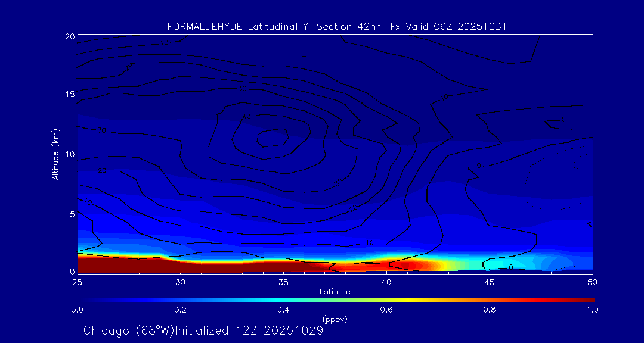Select the 'Chicago (88°W)' location text
Screen dimensions: 644x343
[x=129, y=330]
